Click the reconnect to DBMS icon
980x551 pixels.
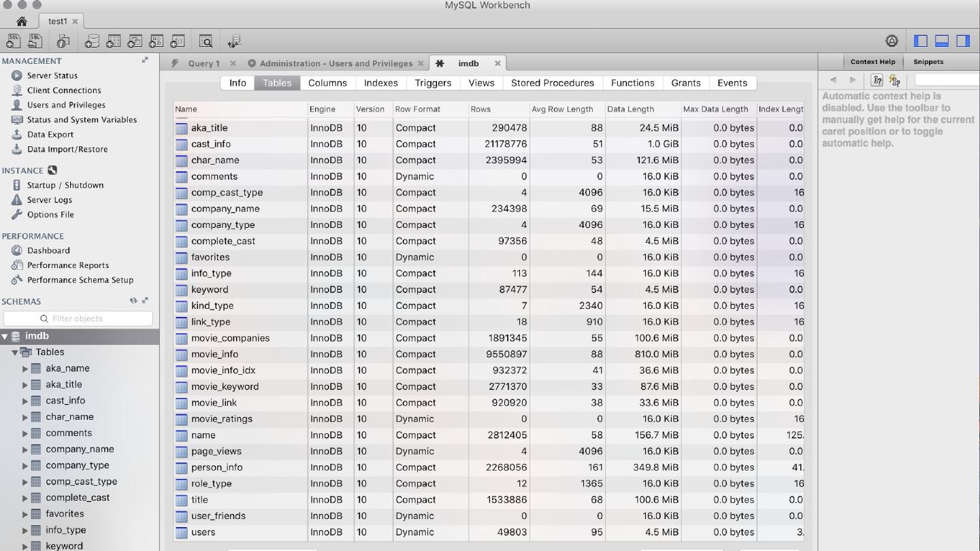coord(234,41)
